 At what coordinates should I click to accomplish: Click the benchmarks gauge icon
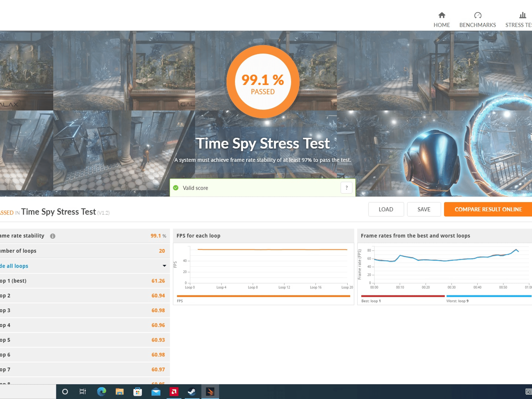[478, 15]
